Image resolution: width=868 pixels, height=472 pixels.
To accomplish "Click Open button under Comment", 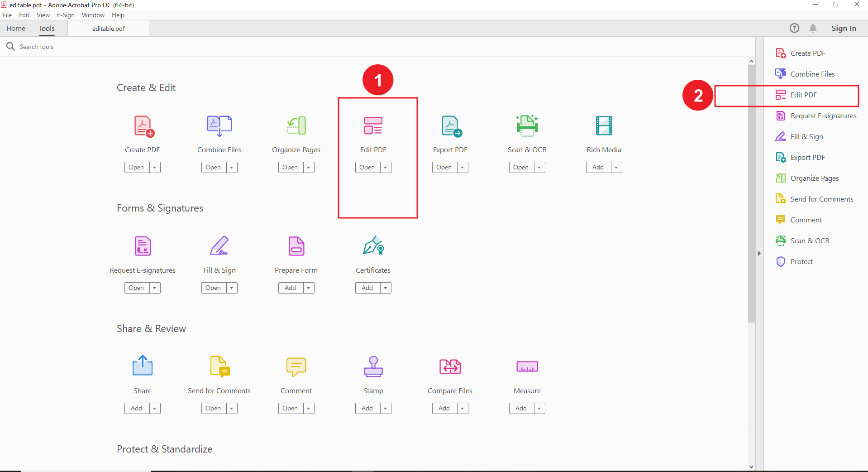I will (291, 408).
